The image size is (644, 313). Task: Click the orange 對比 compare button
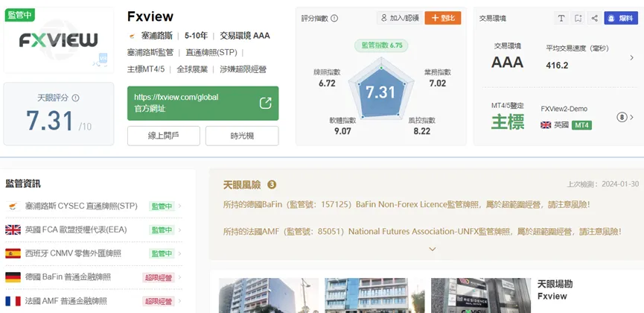443,18
